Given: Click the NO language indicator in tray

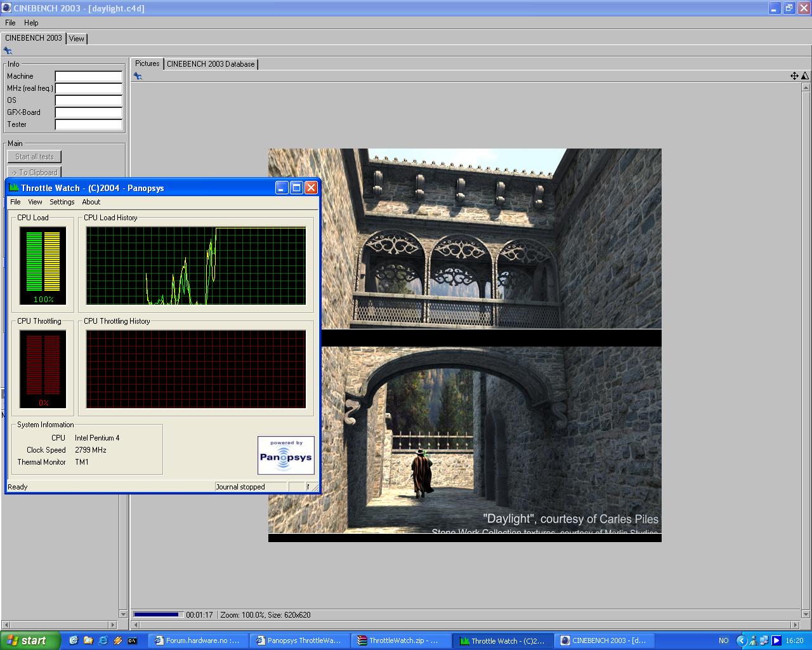Looking at the screenshot, I should pos(723,640).
